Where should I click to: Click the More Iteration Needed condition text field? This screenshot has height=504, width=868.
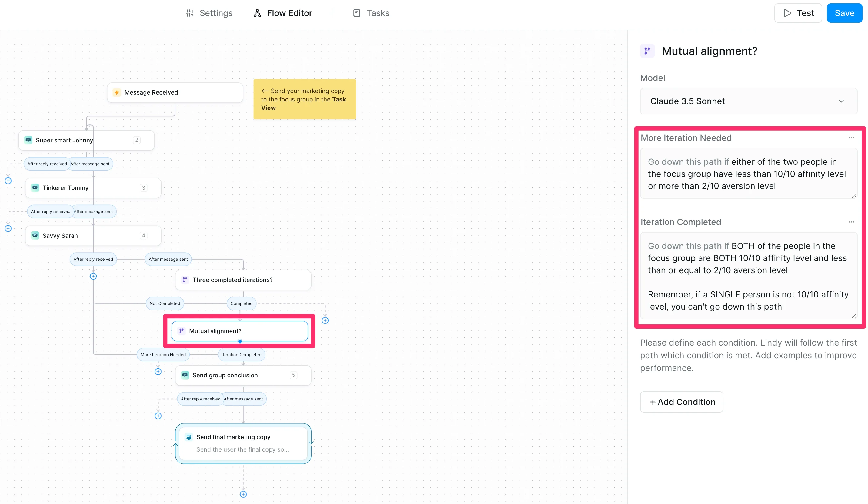click(x=748, y=174)
